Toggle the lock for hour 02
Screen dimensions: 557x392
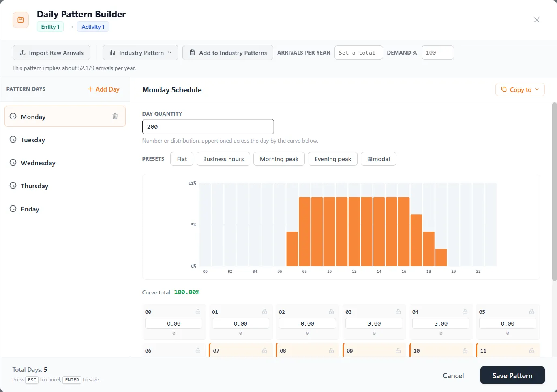[x=331, y=312]
